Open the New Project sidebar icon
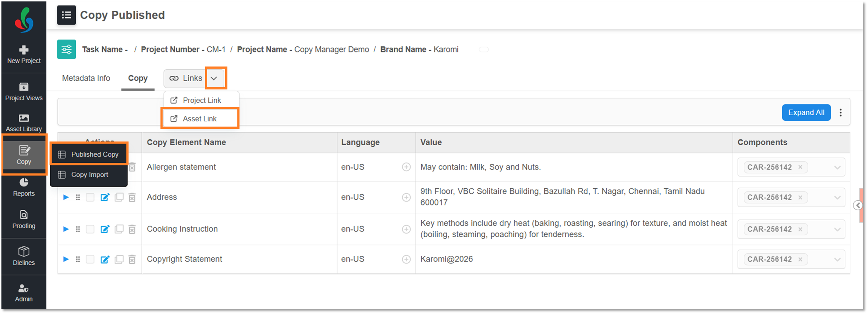Screen dimensions: 868x314 [x=24, y=55]
